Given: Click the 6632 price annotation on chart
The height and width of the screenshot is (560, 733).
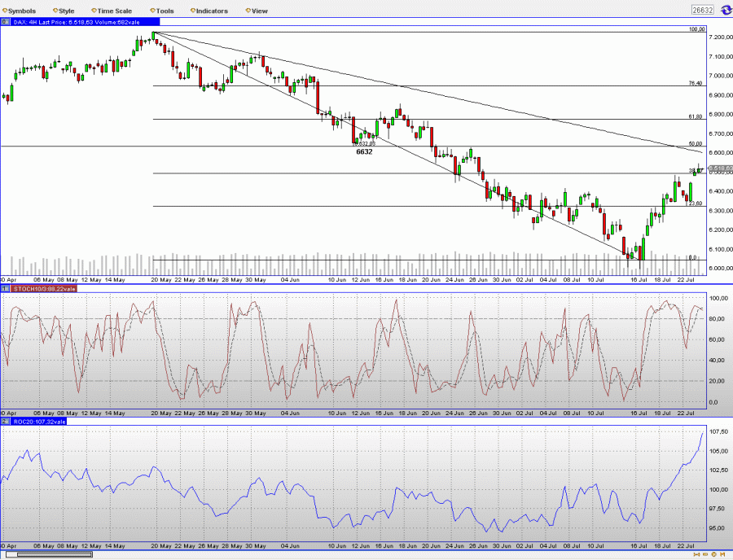Looking at the screenshot, I should point(364,151).
